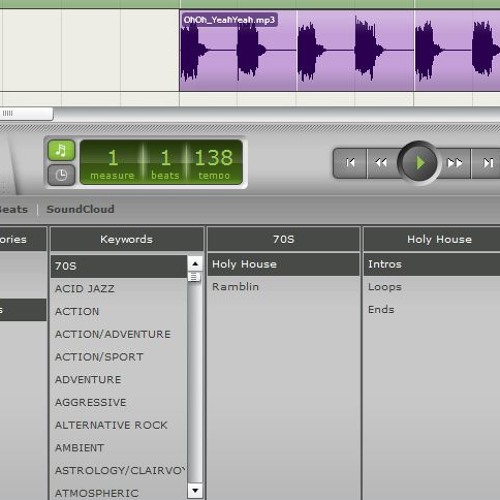
Task: Start playback with the play button
Action: 419,163
